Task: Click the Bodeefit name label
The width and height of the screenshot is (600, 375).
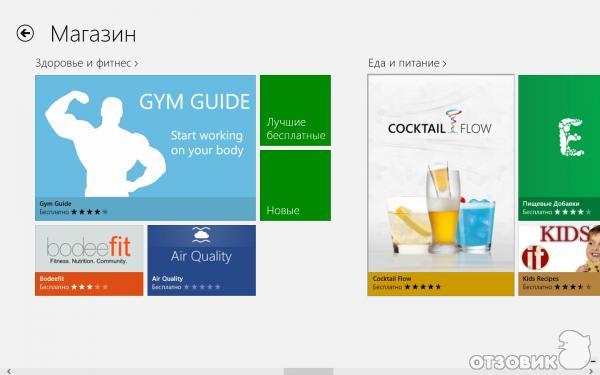Action: [52, 279]
